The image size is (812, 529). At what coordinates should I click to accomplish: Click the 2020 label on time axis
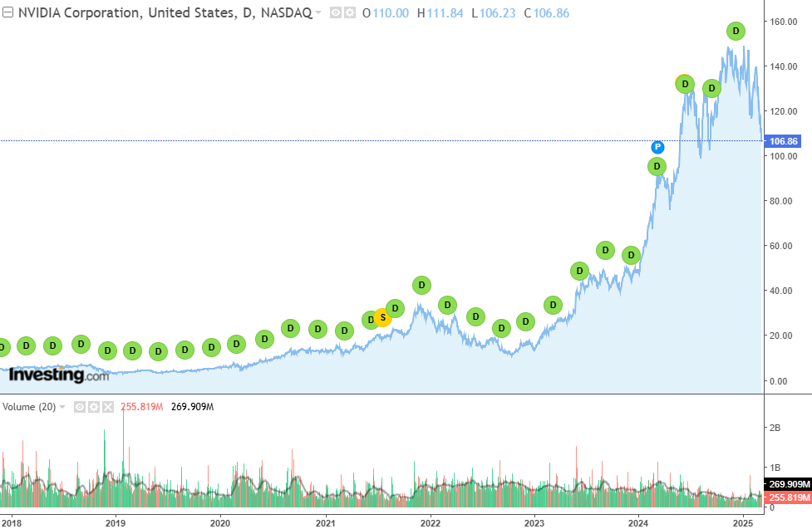pos(220,523)
